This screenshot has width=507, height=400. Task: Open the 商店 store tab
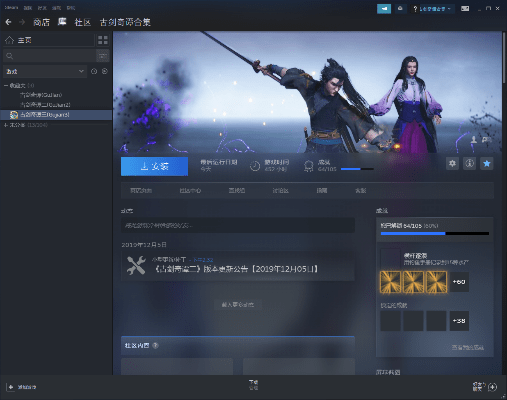click(x=41, y=22)
